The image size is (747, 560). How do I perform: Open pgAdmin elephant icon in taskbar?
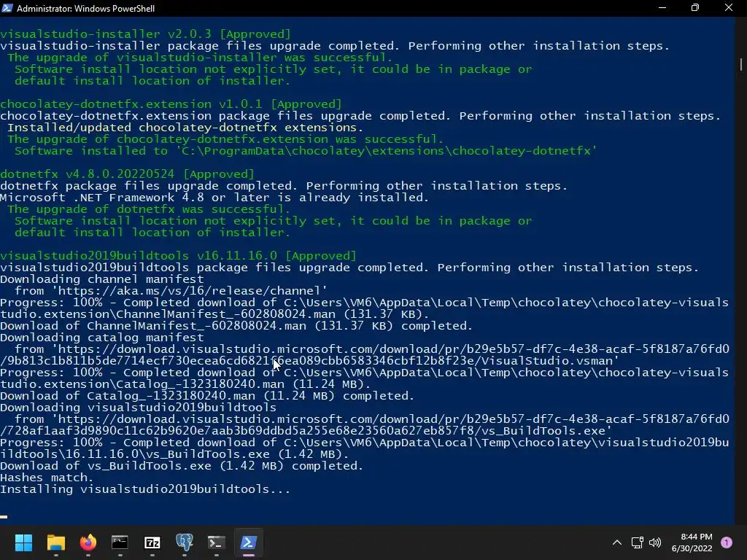point(185,542)
